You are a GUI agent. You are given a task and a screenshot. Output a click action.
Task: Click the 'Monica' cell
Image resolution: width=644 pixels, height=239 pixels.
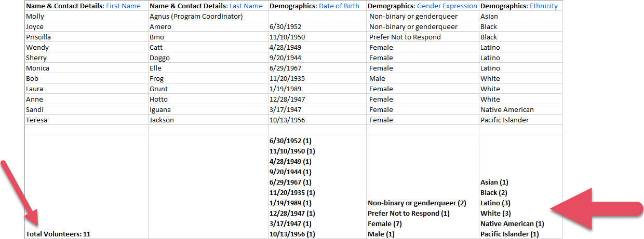86,68
